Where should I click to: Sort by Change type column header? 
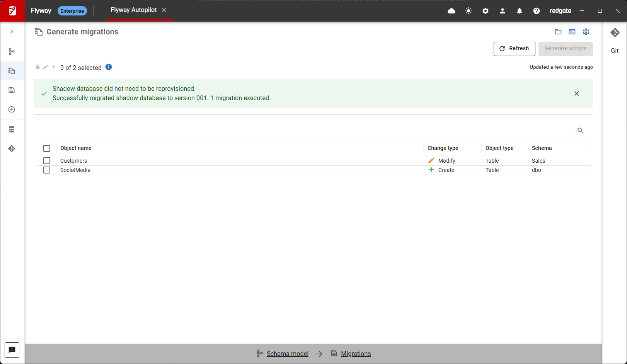pyautogui.click(x=443, y=148)
